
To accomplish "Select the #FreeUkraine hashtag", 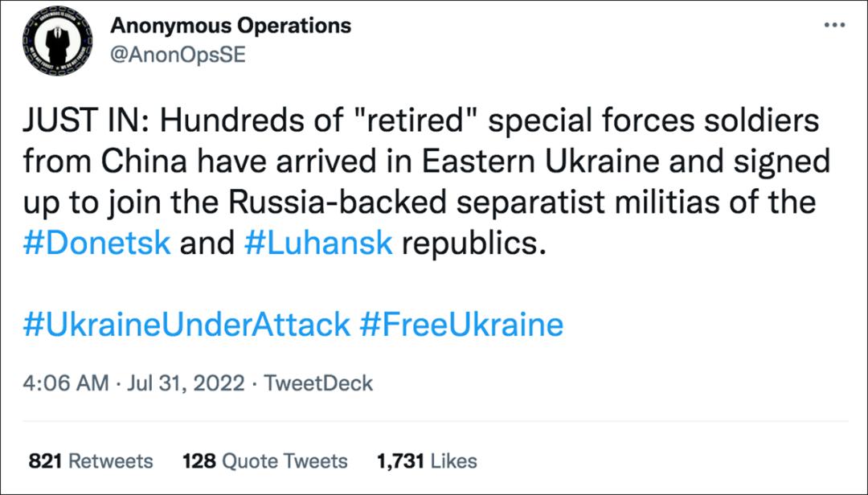I will click(461, 325).
